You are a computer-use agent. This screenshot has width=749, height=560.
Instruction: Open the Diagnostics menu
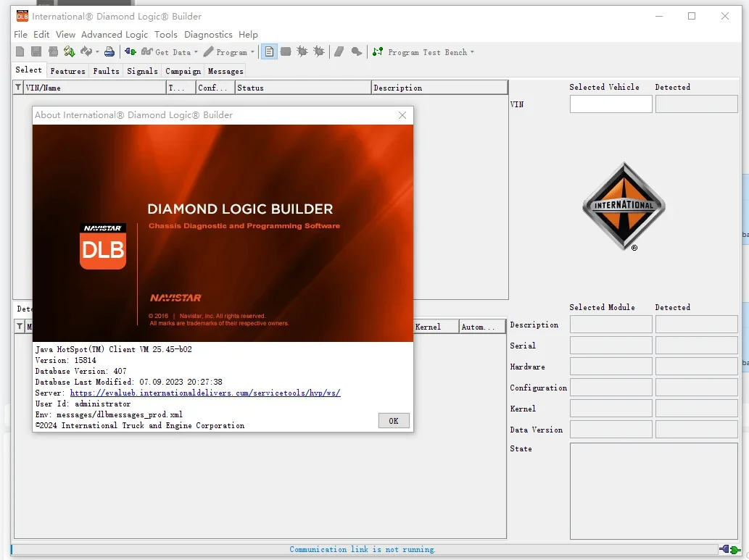208,34
